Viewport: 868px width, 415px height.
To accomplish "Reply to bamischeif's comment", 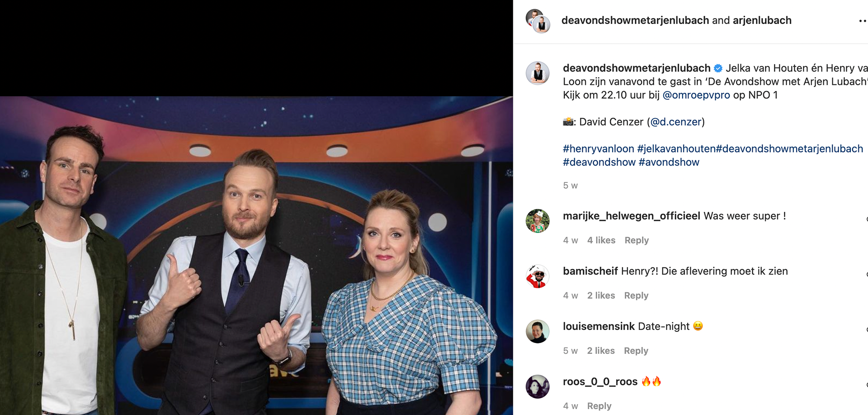I will click(x=636, y=296).
